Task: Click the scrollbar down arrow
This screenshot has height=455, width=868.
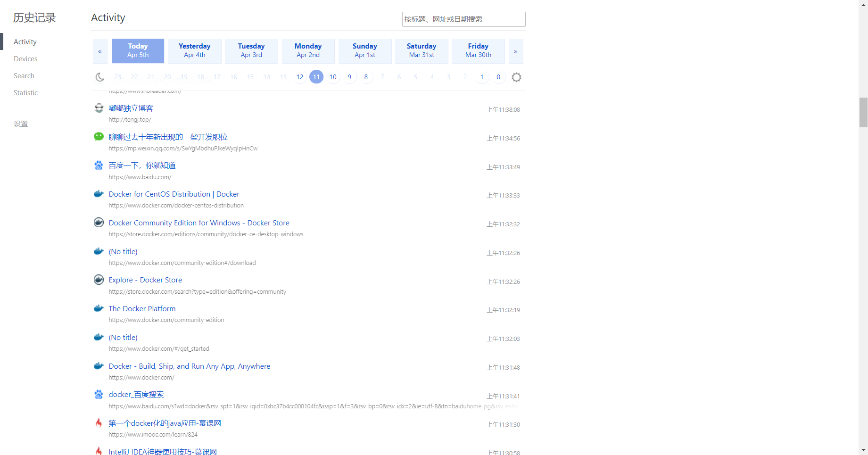Action: click(x=863, y=450)
